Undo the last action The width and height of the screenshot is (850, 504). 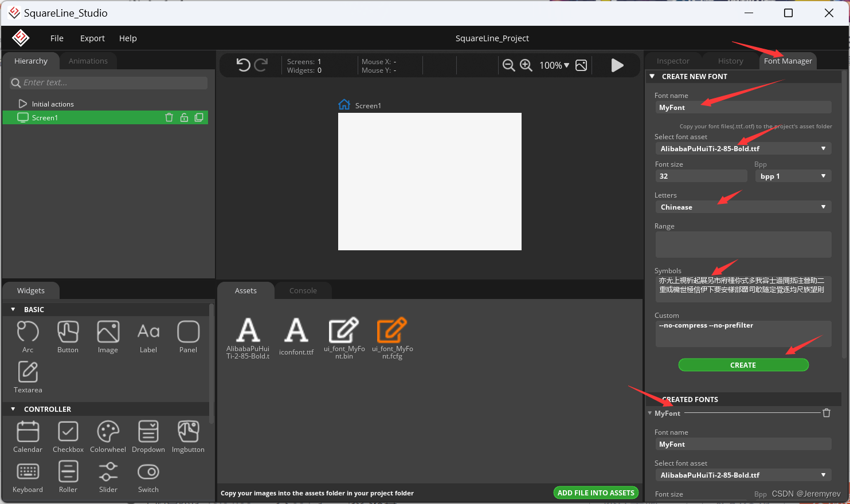[x=244, y=65]
